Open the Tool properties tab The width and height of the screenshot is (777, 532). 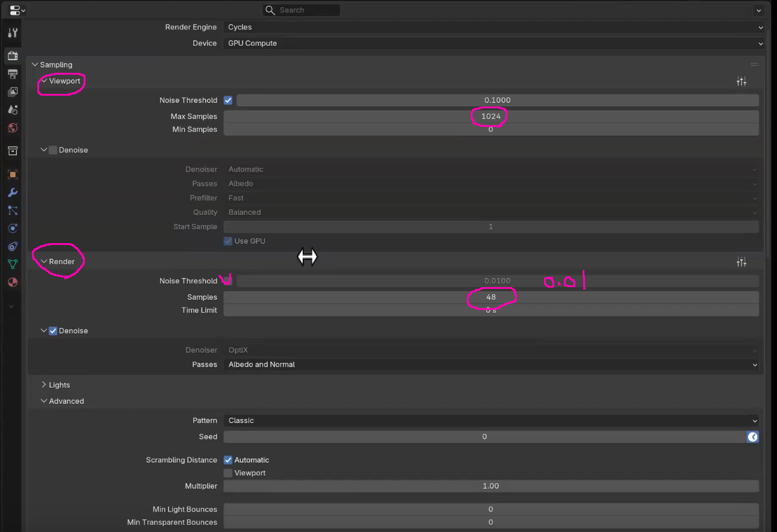click(x=12, y=32)
